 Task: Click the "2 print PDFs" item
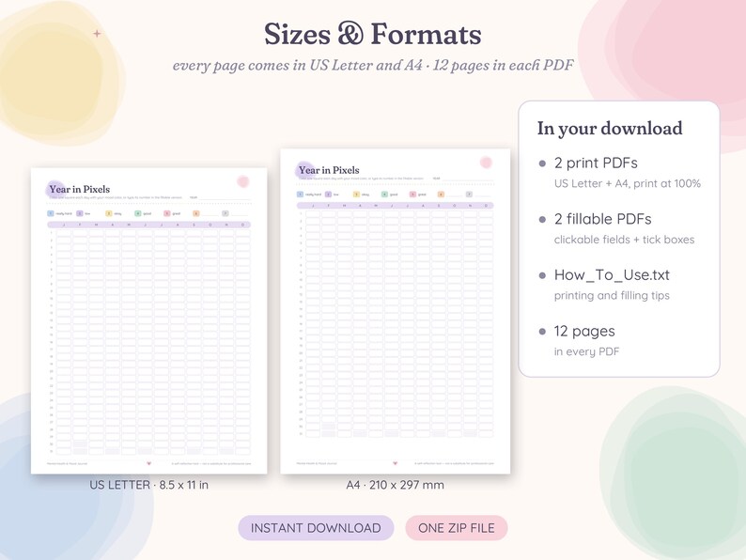click(x=596, y=163)
